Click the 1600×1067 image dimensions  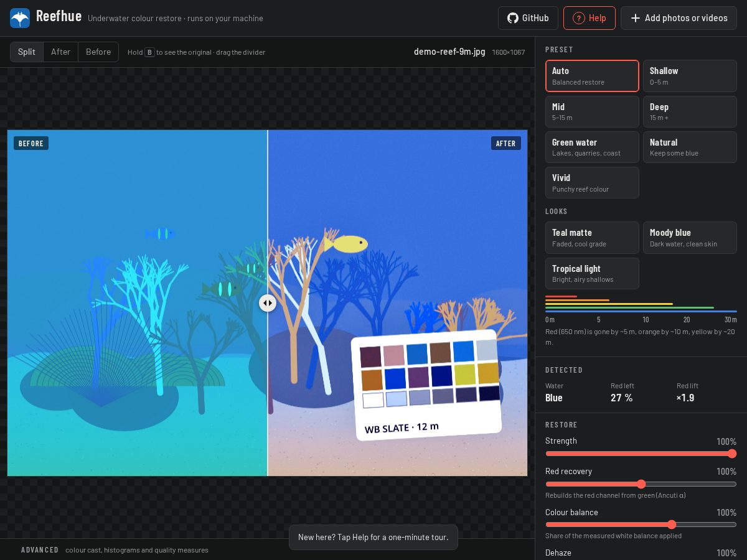point(509,52)
